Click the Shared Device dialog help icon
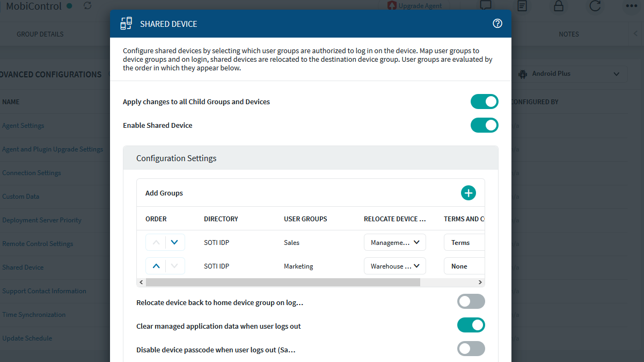 (x=497, y=24)
